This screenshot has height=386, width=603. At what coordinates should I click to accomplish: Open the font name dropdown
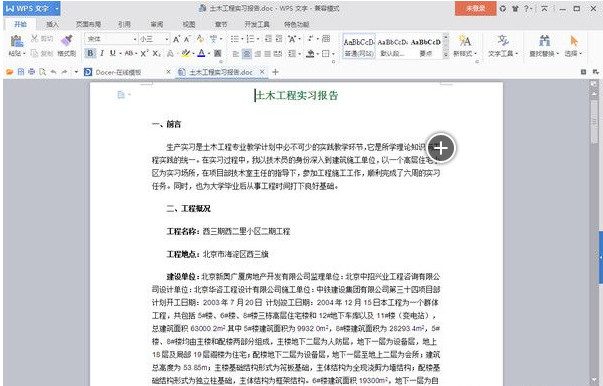click(x=111, y=39)
